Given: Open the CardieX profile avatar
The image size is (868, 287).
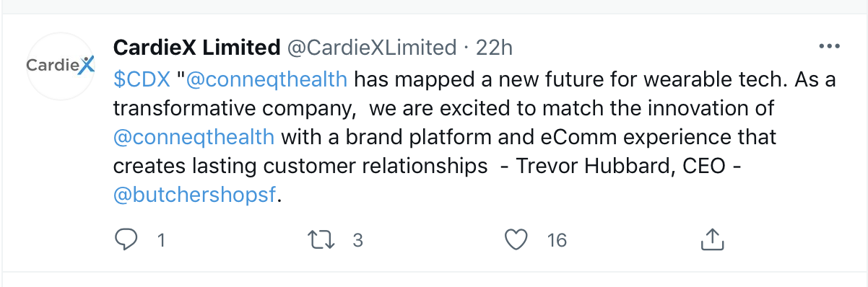Looking at the screenshot, I should click(x=61, y=66).
